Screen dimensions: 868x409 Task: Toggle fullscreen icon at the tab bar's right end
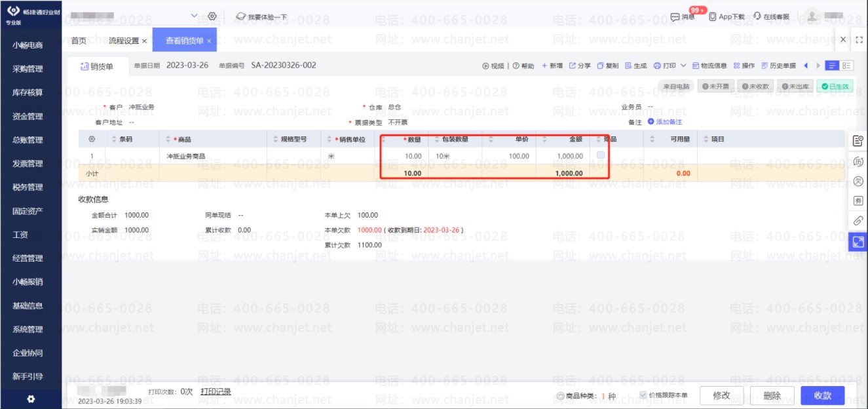(859, 40)
